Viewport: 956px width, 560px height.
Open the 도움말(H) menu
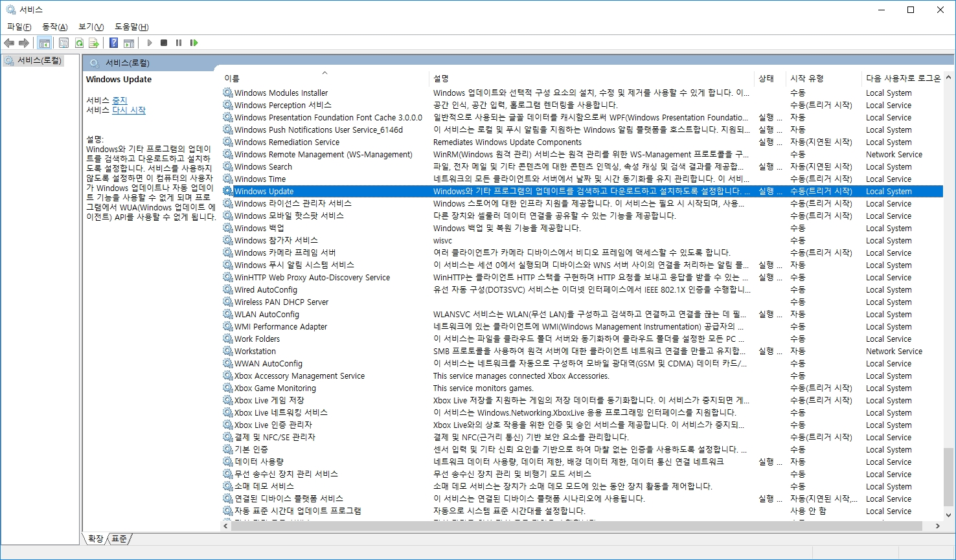131,27
